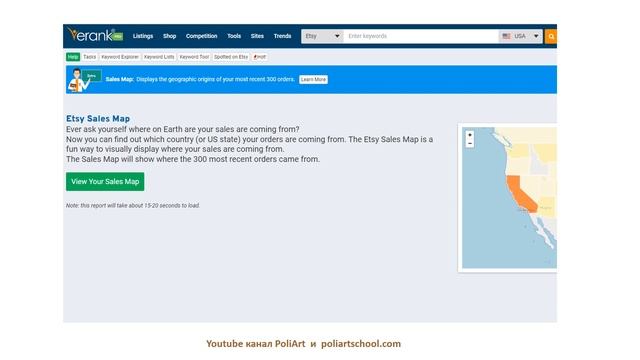
Task: Click the Sales Map label in blue banner
Action: pos(120,80)
